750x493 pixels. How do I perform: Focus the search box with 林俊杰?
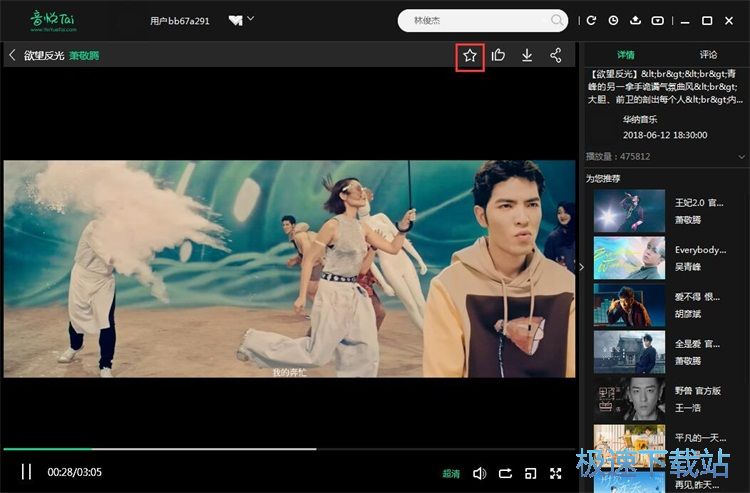tap(483, 21)
